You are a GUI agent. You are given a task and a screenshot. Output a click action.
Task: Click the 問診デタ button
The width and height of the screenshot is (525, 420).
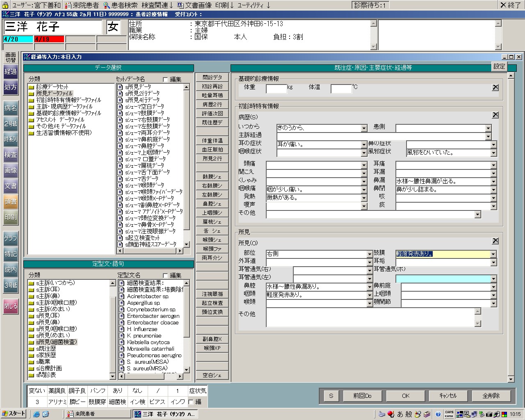coord(212,78)
